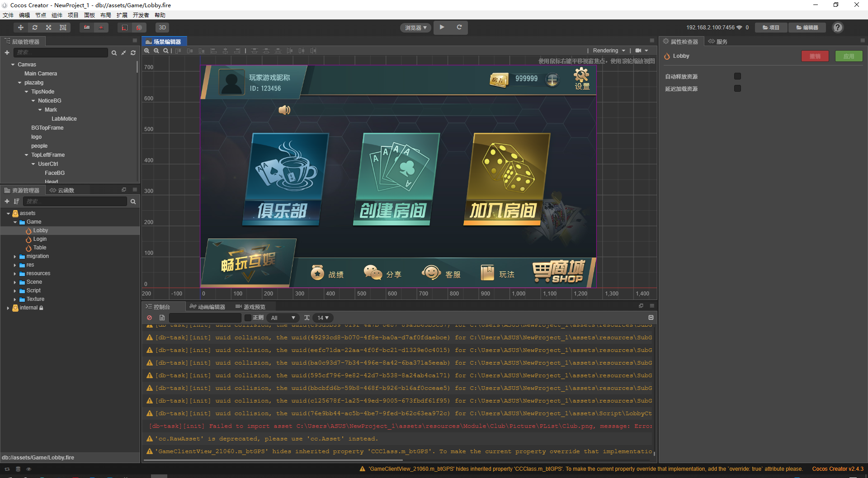Zoom in the scene editor
The height and width of the screenshot is (478, 868).
click(x=147, y=51)
